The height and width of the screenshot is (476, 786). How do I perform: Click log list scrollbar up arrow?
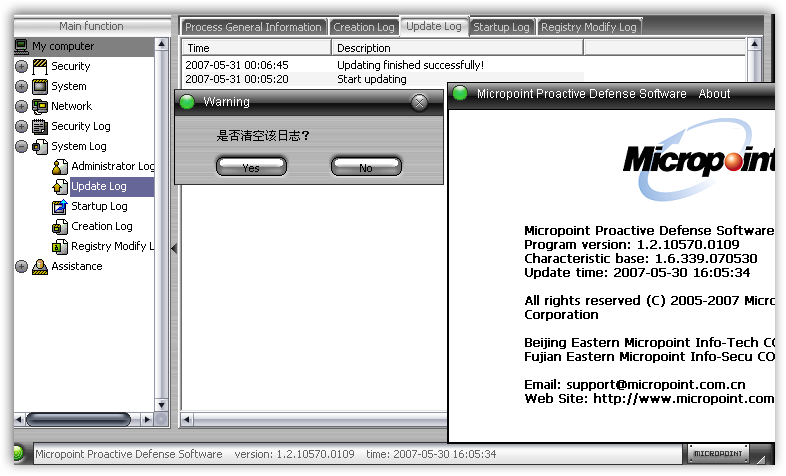pyautogui.click(x=754, y=45)
